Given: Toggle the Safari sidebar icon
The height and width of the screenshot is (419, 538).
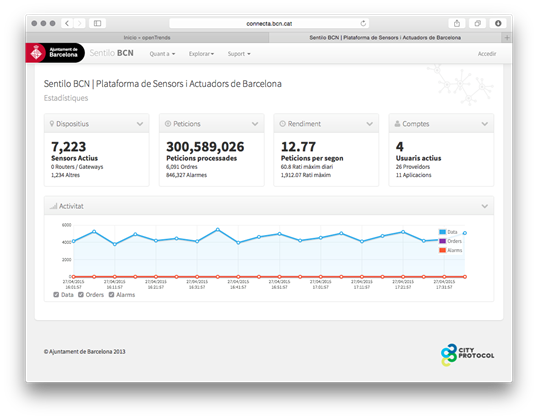Looking at the screenshot, I should 97,23.
